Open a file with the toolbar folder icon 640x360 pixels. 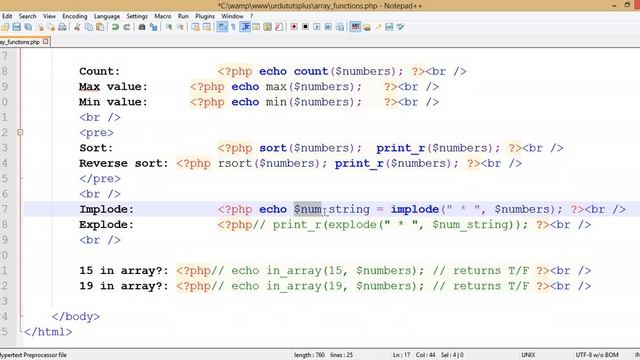[x=5, y=27]
